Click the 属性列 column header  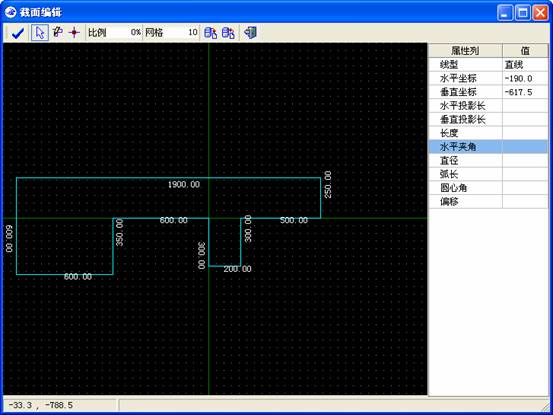pyautogui.click(x=465, y=51)
